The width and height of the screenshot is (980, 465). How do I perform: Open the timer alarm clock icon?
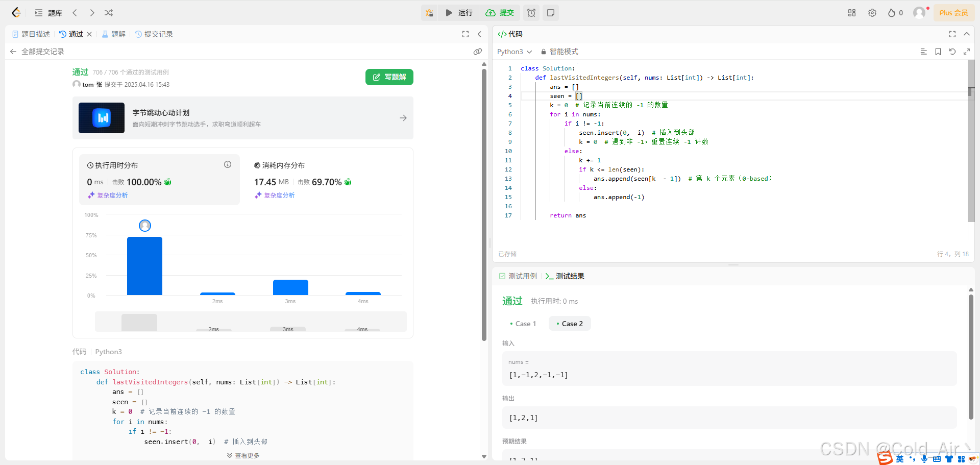pyautogui.click(x=531, y=13)
